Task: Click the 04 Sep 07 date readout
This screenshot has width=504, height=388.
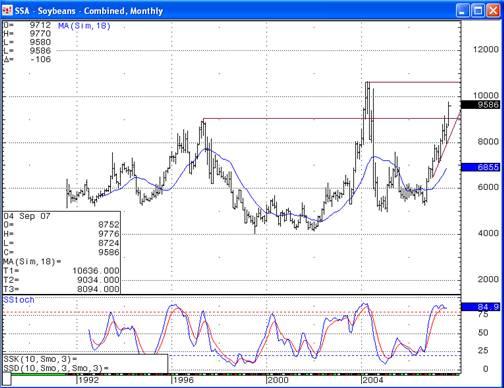Action: pyautogui.click(x=27, y=216)
